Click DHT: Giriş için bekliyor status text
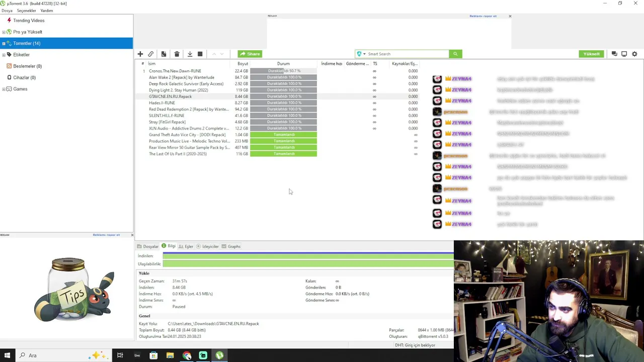Screen dimensions: 644x362 coord(415,345)
